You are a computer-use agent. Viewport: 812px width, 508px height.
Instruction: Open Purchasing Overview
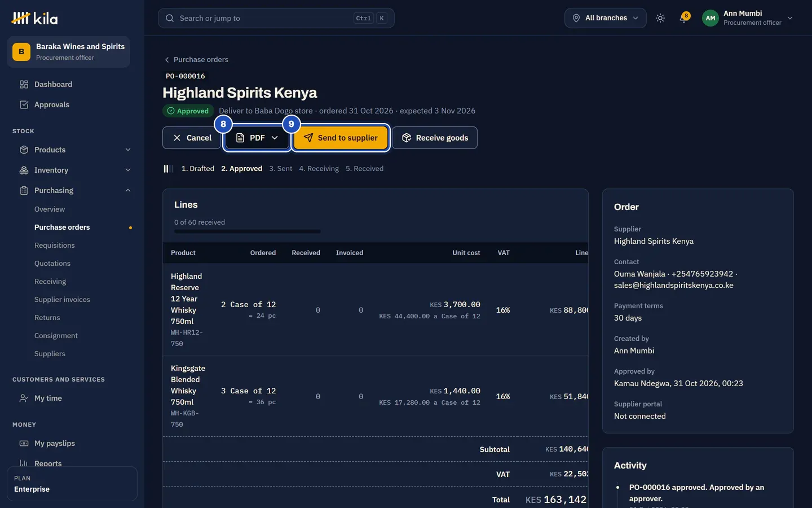point(50,209)
